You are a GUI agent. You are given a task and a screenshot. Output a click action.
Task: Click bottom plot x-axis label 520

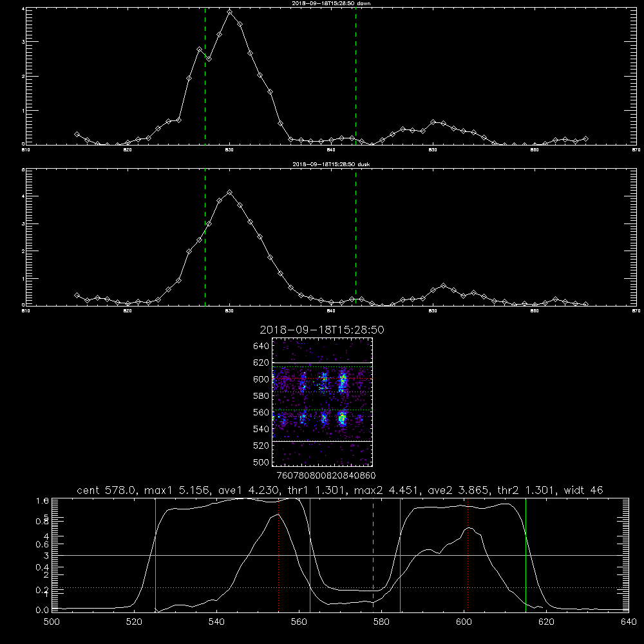click(135, 622)
